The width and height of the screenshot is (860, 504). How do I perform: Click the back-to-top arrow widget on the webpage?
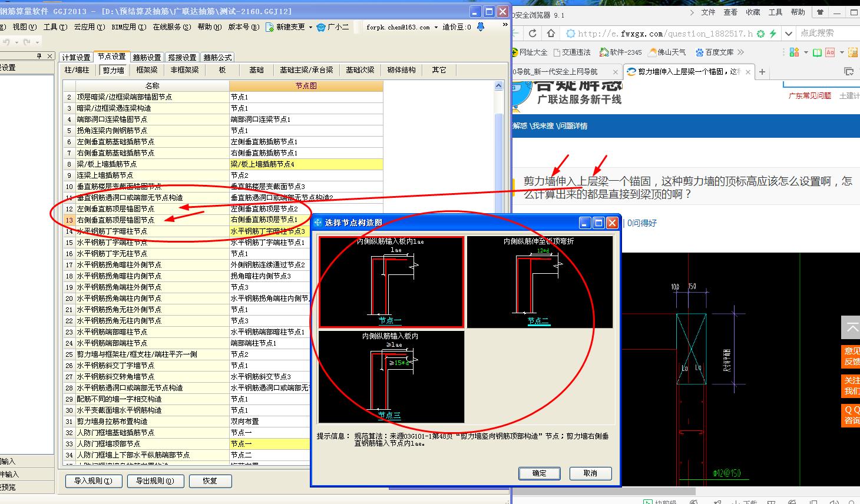pyautogui.click(x=852, y=328)
